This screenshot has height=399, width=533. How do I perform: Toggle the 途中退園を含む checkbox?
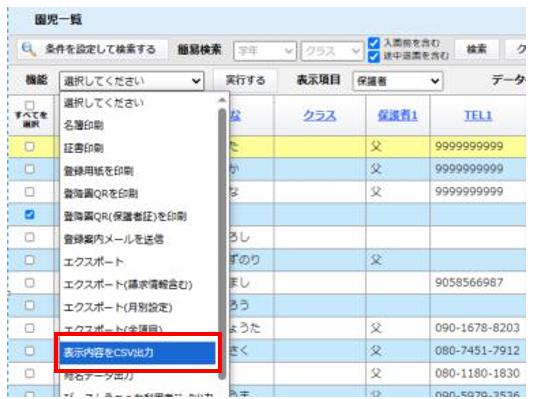point(374,56)
